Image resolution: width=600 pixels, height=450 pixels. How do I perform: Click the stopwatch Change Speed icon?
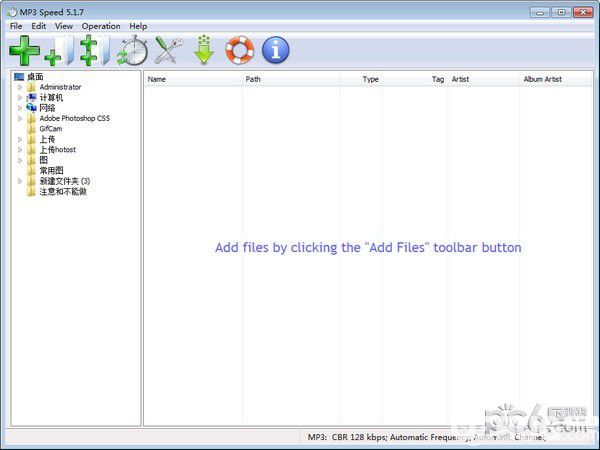(x=133, y=50)
